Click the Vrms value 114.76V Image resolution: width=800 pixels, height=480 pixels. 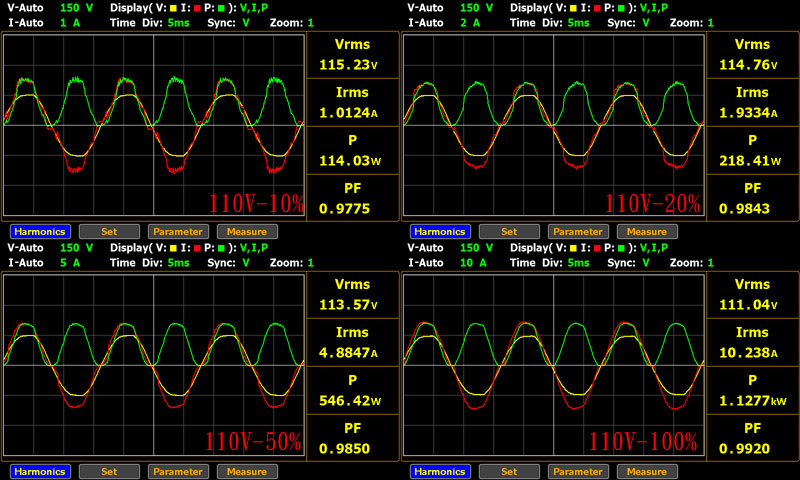tap(748, 65)
